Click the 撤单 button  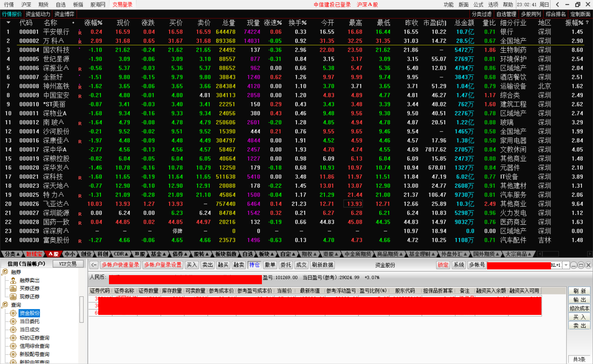[270, 265]
